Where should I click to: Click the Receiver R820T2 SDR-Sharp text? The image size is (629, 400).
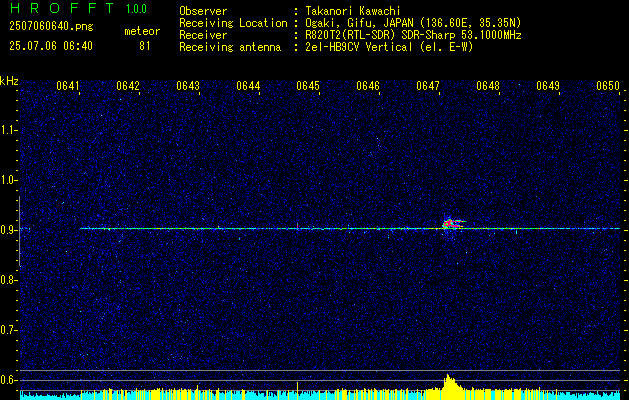(413, 35)
